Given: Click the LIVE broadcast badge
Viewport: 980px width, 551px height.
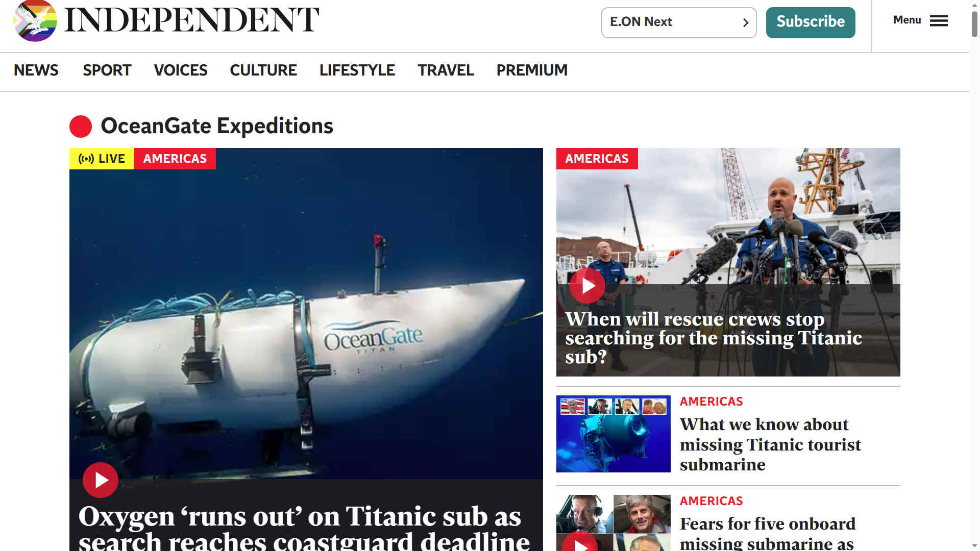Looking at the screenshot, I should (102, 159).
